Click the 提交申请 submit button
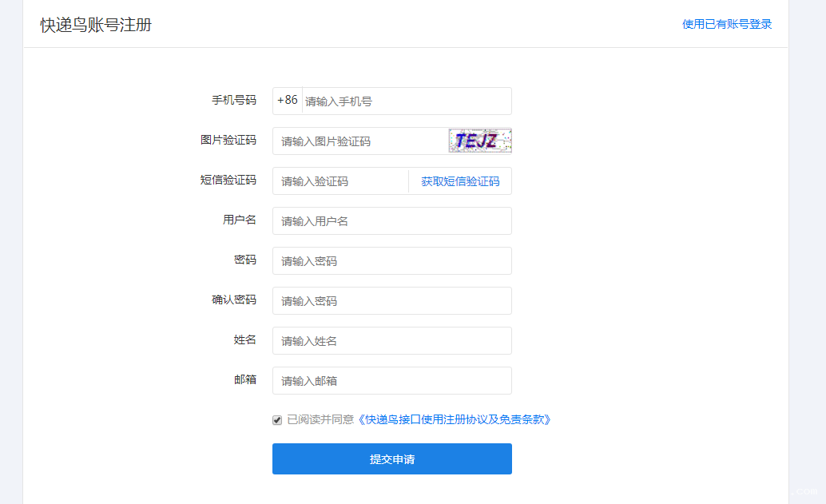 pyautogui.click(x=392, y=458)
